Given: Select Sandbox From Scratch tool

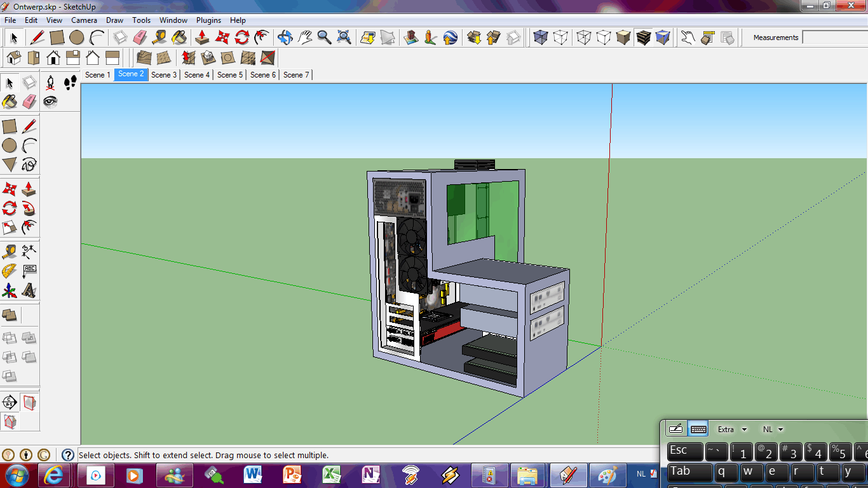Looking at the screenshot, I should [164, 58].
